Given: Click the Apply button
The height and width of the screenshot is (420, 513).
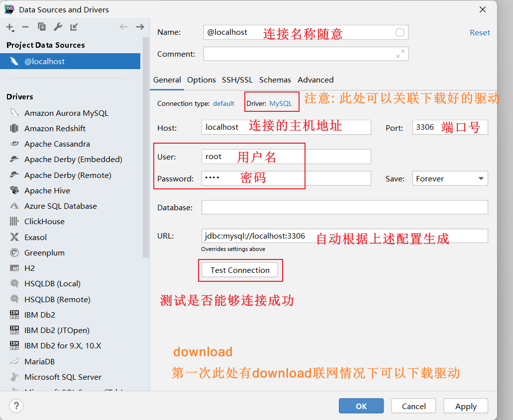Looking at the screenshot, I should tap(466, 406).
